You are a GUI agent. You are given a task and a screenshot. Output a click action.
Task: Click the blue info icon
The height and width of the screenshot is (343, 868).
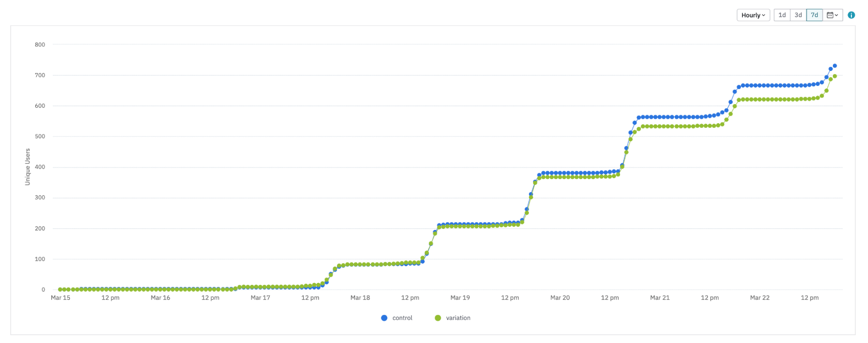[x=851, y=15]
